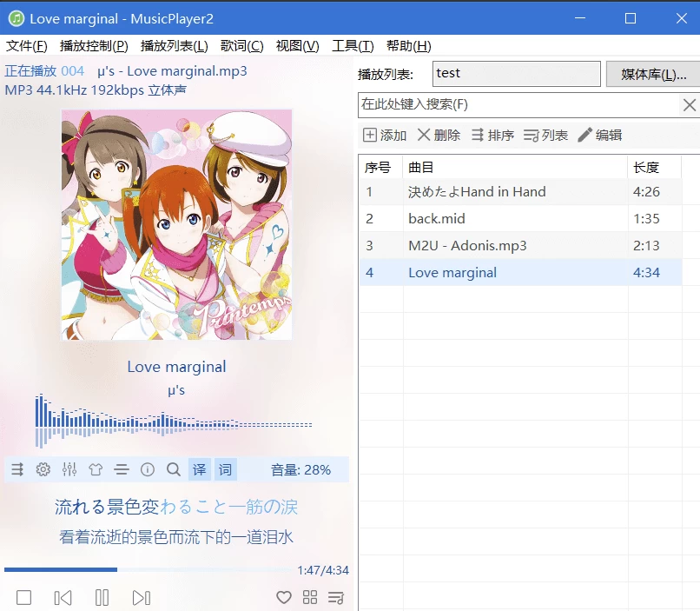Toggle the 词 lyrics display button

(x=225, y=469)
